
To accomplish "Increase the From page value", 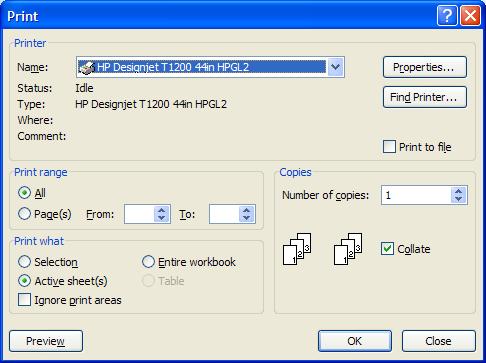I will pos(162,210).
